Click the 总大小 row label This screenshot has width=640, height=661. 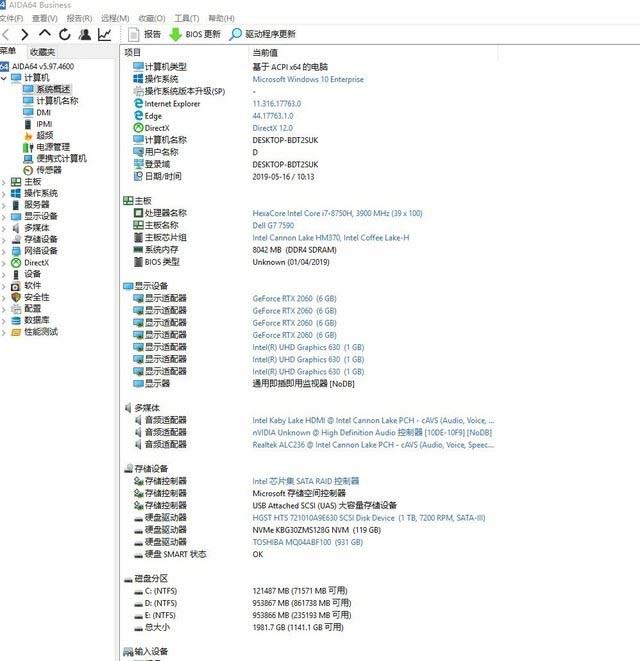click(x=157, y=627)
